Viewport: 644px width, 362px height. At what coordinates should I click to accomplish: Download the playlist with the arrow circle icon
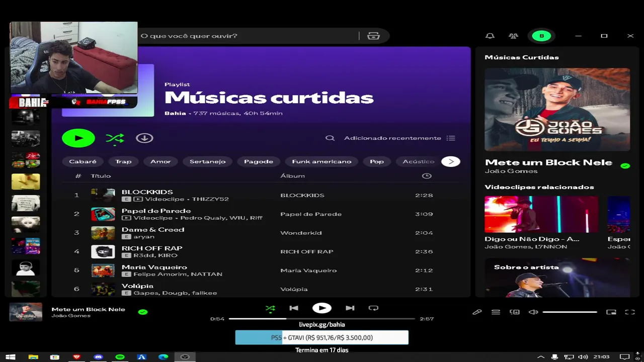[144, 138]
